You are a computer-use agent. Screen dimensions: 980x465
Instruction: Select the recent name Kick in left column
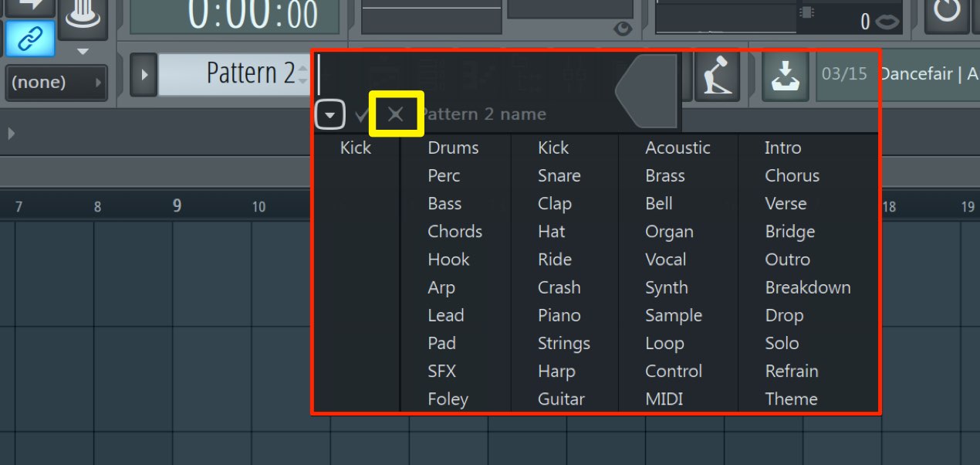coord(356,148)
